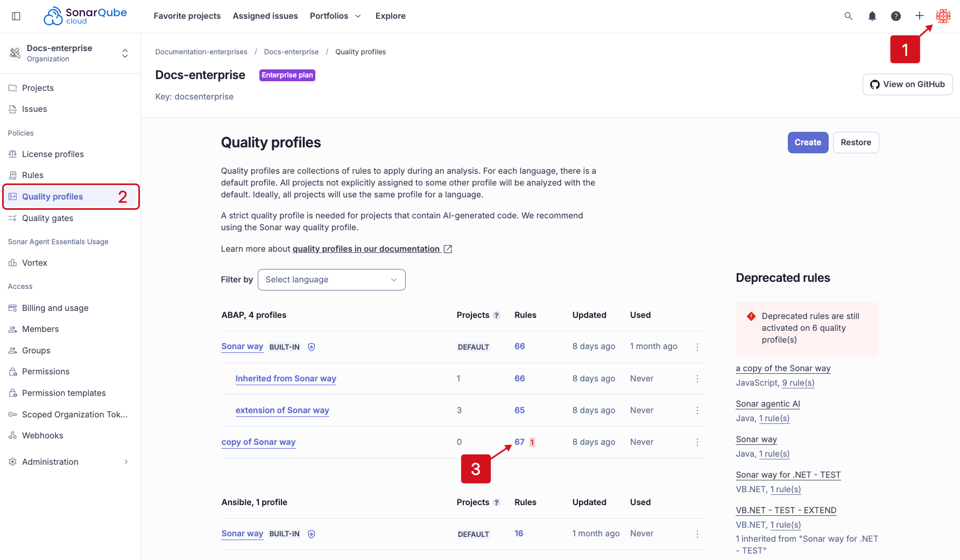Open row actions for Inherited from Sonar way
The height and width of the screenshot is (560, 960).
697,379
